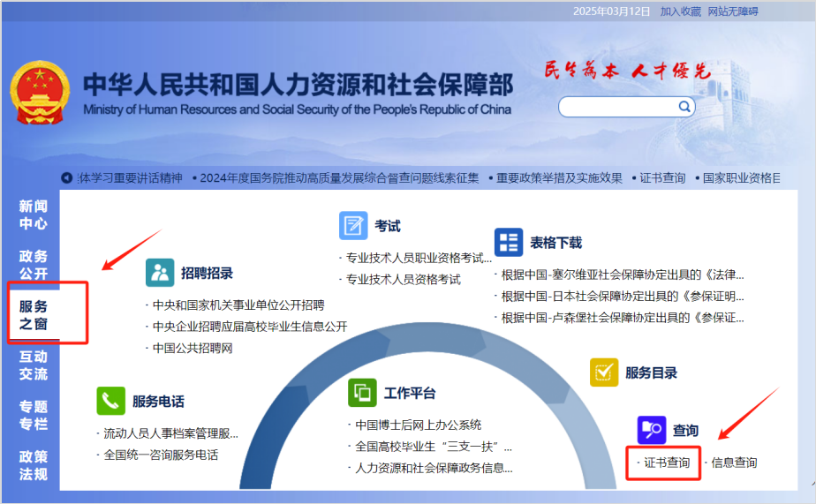Click the 工作平台 heading
The width and height of the screenshot is (816, 504).
[410, 393]
